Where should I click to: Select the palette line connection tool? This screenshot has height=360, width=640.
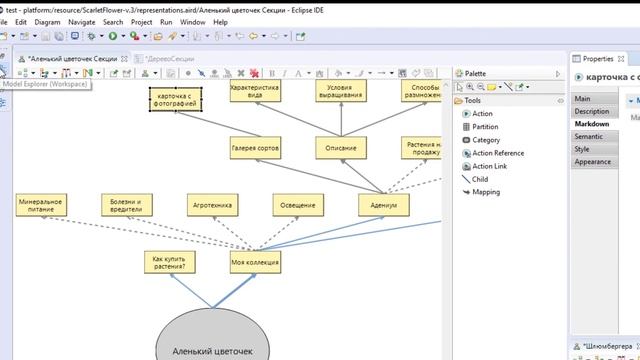click(x=508, y=87)
